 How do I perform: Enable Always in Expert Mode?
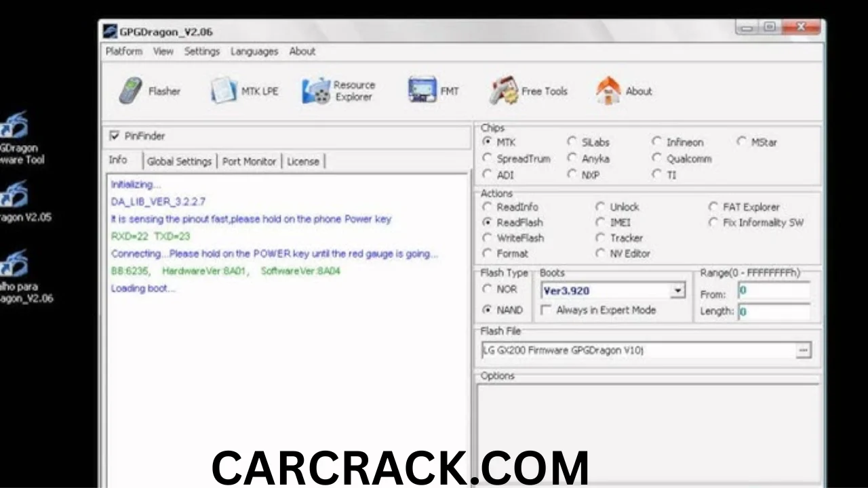[x=546, y=310]
